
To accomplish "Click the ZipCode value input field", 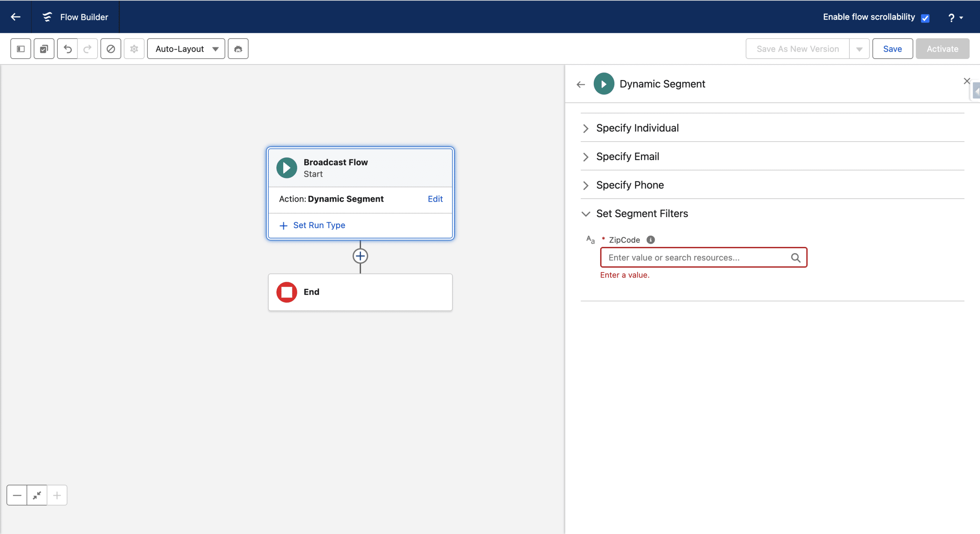I will (x=697, y=258).
